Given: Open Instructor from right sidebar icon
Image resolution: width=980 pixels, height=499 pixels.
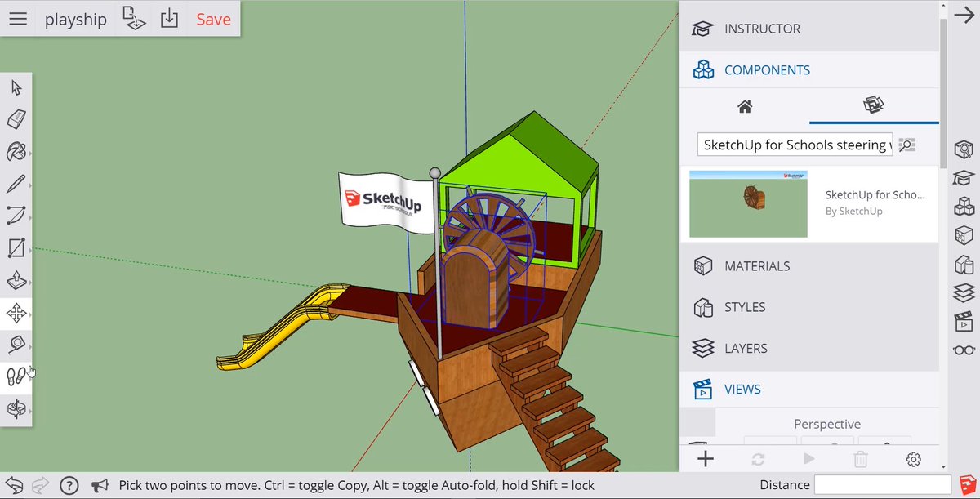Looking at the screenshot, I should tap(964, 178).
